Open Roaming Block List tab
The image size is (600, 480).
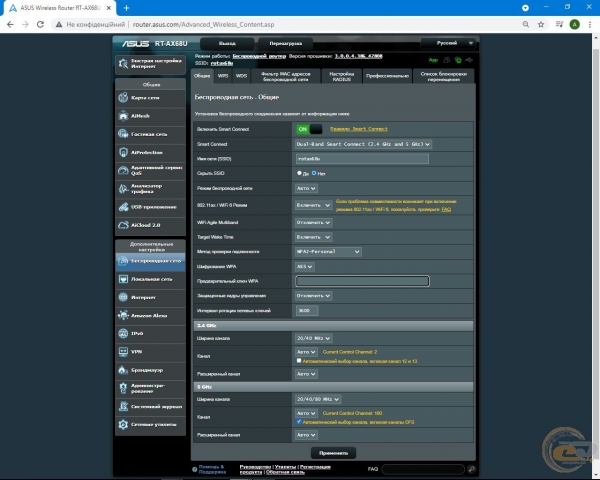point(443,76)
